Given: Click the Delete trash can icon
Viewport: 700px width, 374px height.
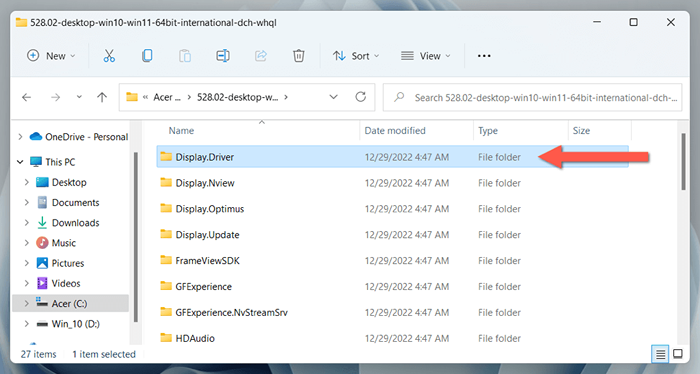Looking at the screenshot, I should 299,56.
